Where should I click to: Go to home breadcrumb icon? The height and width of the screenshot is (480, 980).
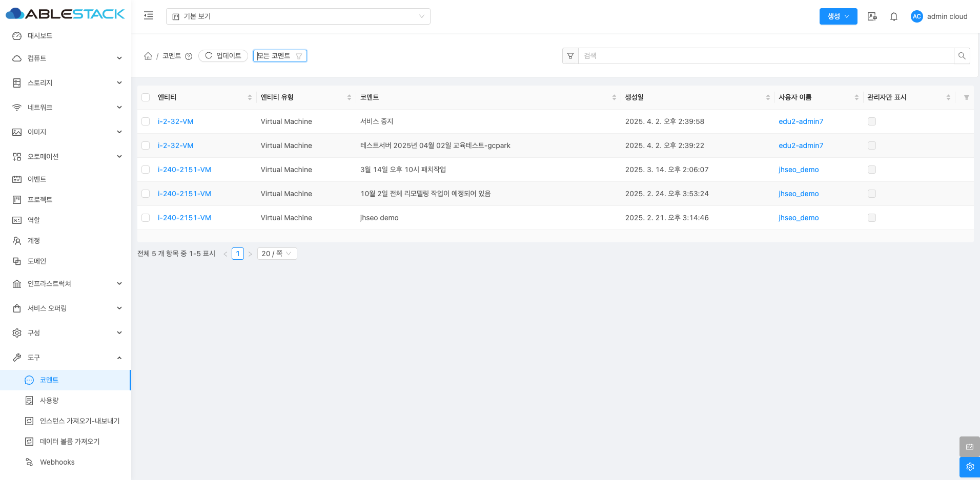(148, 56)
